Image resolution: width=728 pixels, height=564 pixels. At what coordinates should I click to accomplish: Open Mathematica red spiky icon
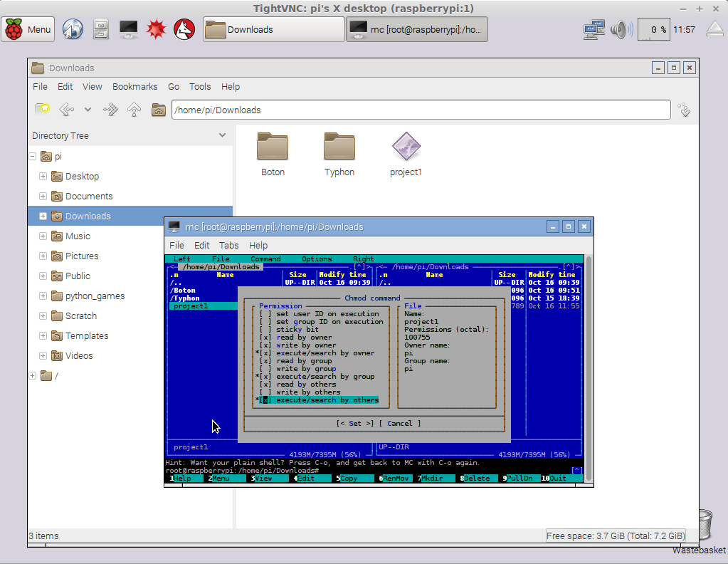[157, 29]
